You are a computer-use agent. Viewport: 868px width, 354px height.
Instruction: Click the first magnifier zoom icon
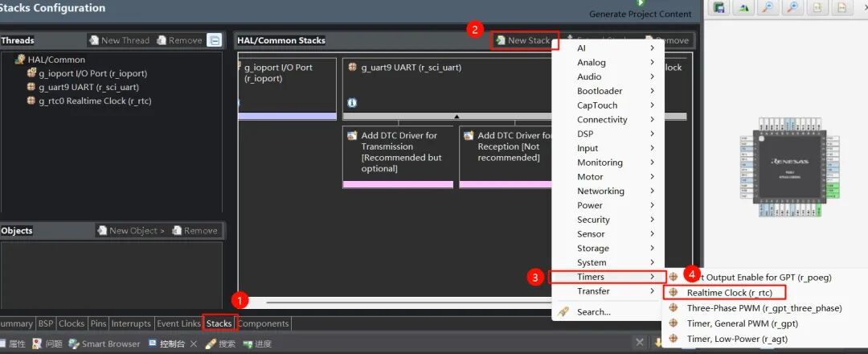pos(769,8)
